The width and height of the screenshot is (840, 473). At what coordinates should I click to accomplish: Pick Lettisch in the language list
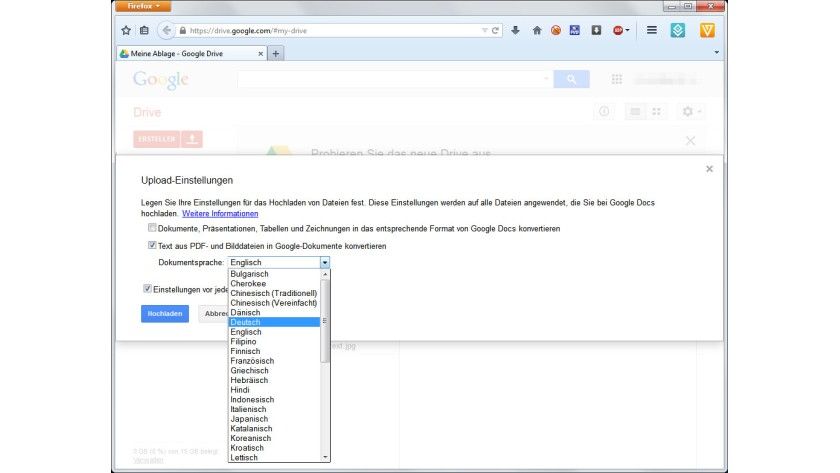(x=275, y=457)
